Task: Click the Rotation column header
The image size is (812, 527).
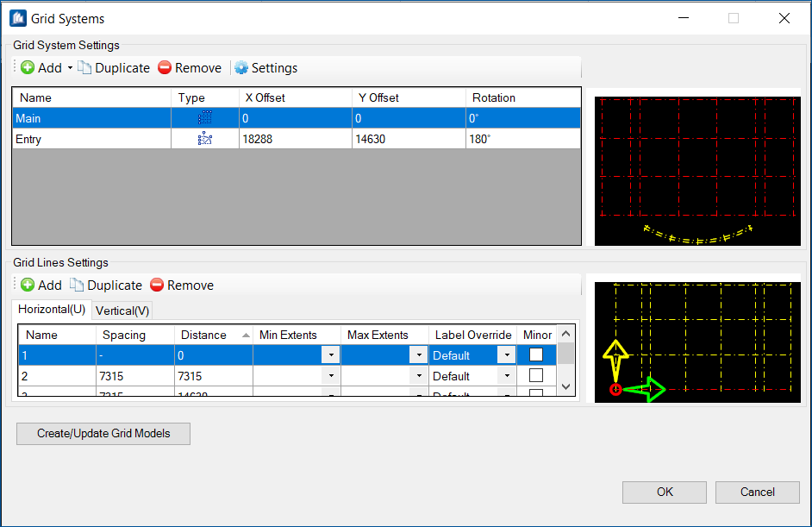Action: pyautogui.click(x=523, y=98)
